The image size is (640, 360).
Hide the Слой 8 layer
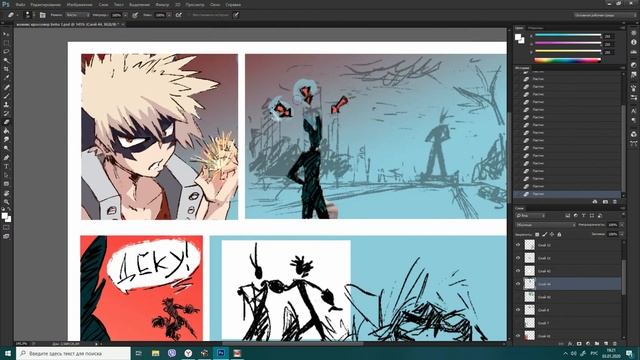coord(518,310)
